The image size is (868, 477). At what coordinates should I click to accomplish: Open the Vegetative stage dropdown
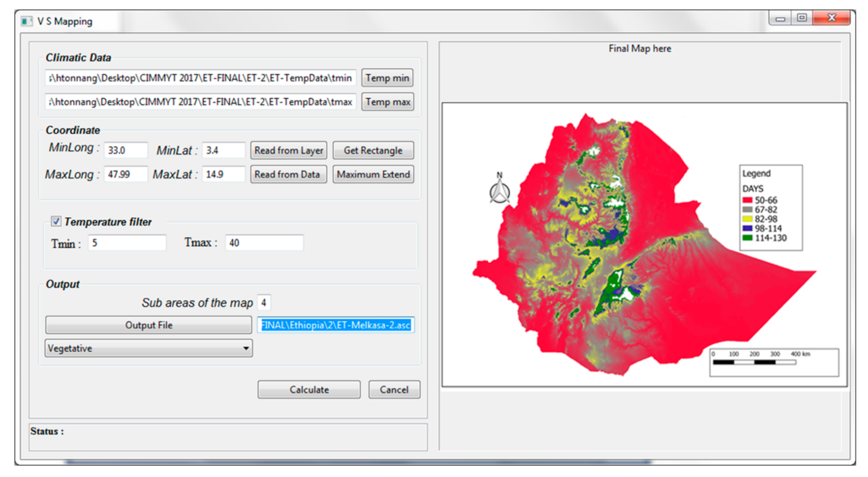pos(149,348)
